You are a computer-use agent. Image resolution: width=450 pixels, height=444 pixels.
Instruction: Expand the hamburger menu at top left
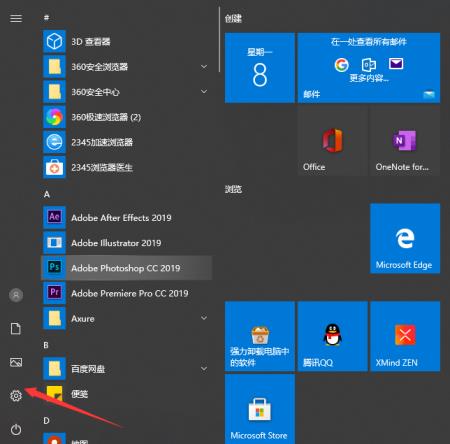pyautogui.click(x=16, y=18)
